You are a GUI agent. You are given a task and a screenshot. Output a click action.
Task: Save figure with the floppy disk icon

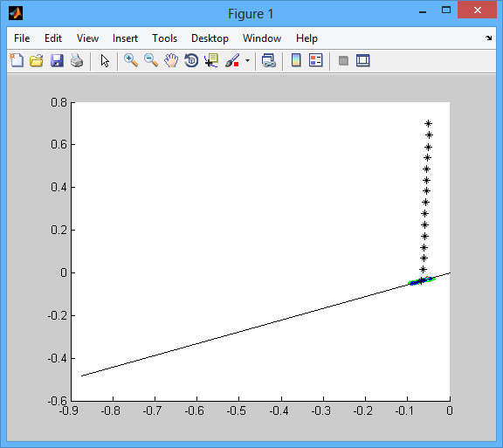tap(57, 60)
